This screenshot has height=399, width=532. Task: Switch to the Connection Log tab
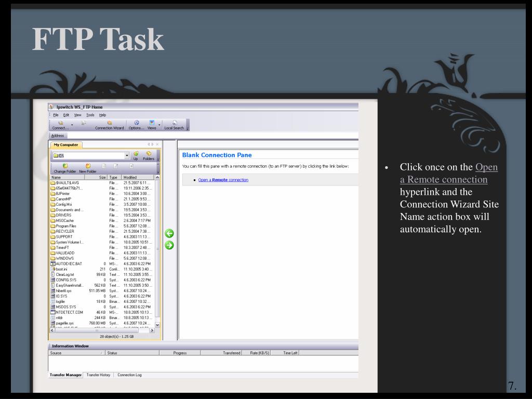pyautogui.click(x=129, y=375)
